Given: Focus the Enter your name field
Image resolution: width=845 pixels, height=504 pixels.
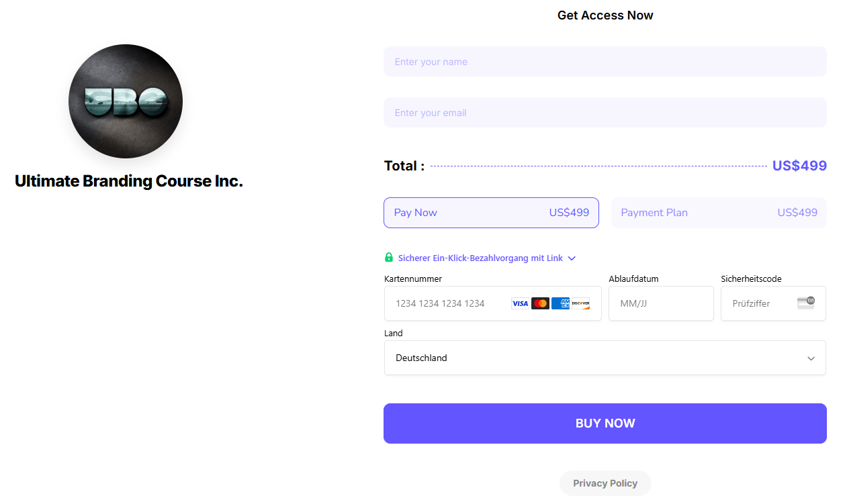Looking at the screenshot, I should click(x=605, y=62).
